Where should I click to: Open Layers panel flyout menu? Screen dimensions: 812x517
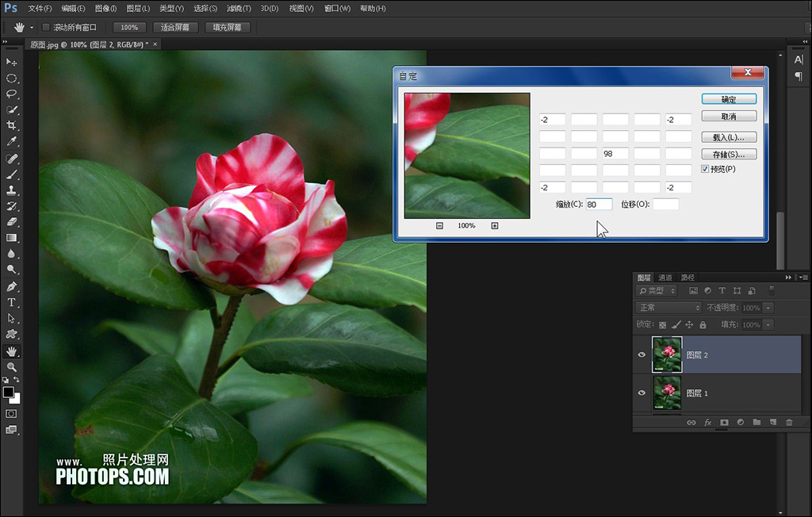802,278
